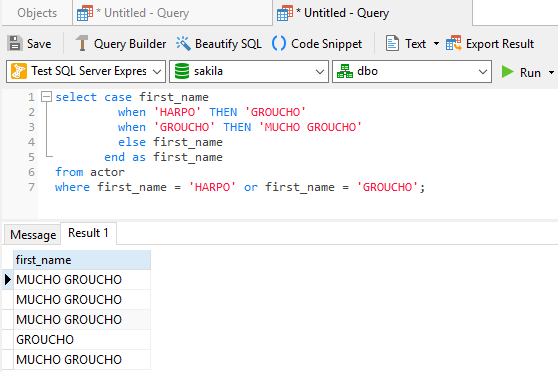558x372 pixels.
Task: Click the Export Result button label
Action: (x=500, y=44)
